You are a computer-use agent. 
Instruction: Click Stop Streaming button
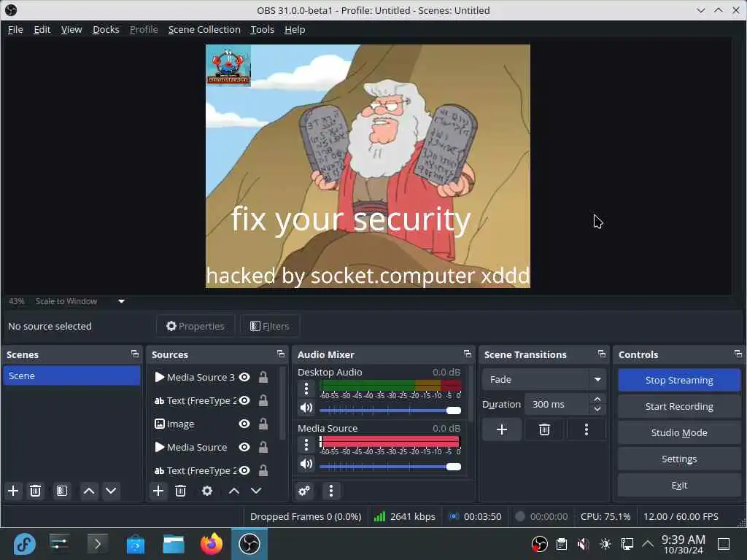coord(679,380)
